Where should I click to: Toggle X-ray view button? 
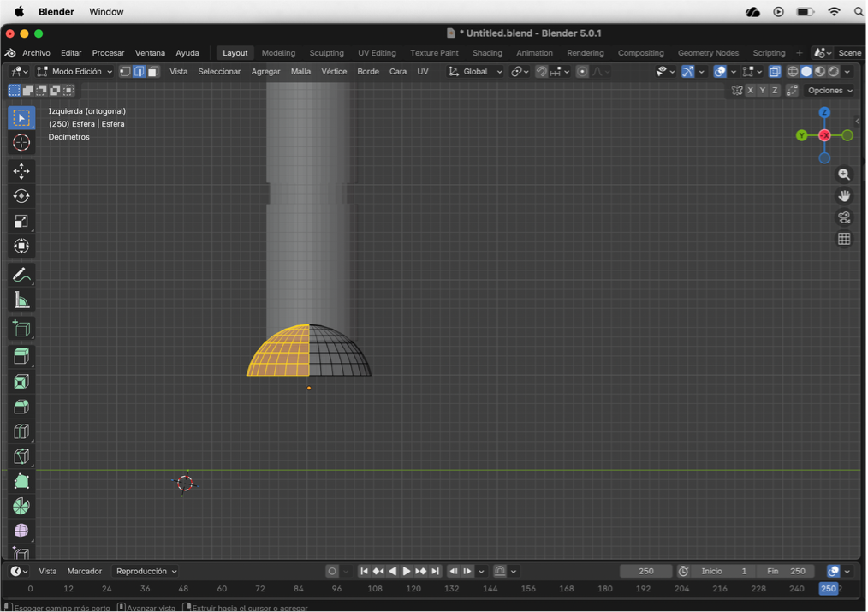[x=774, y=72]
